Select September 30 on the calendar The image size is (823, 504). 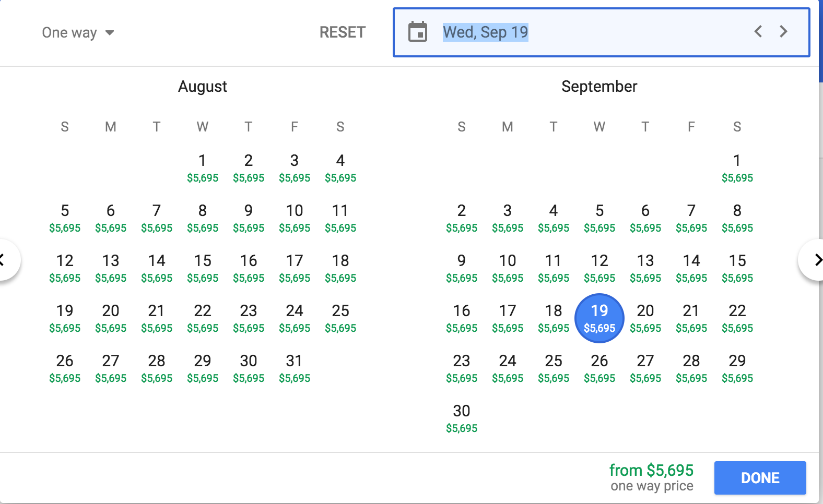[x=462, y=418]
